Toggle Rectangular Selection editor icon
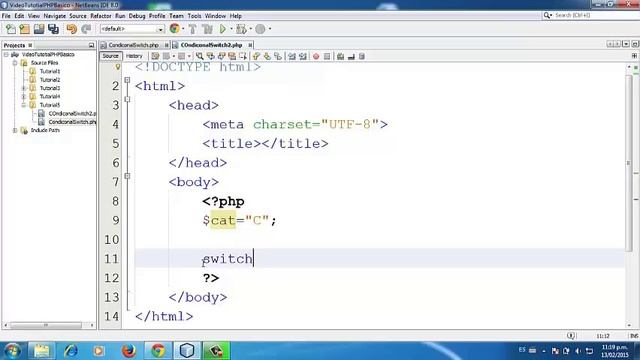This screenshot has height=360, width=640. click(x=243, y=56)
